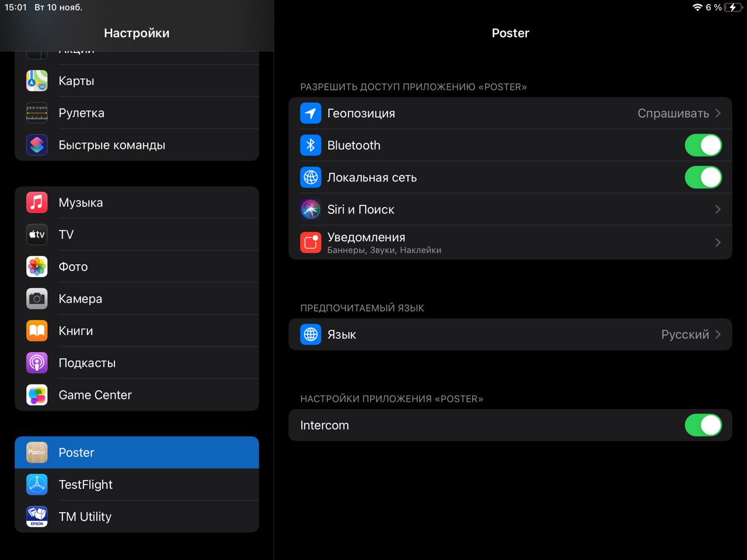The height and width of the screenshot is (560, 747).
Task: Tap the Спрашивать value text
Action: [x=673, y=113]
